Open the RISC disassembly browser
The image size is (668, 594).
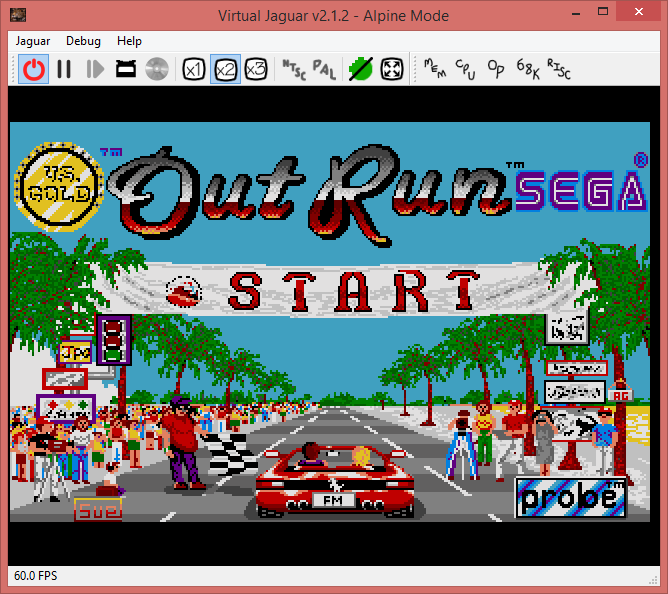point(558,69)
